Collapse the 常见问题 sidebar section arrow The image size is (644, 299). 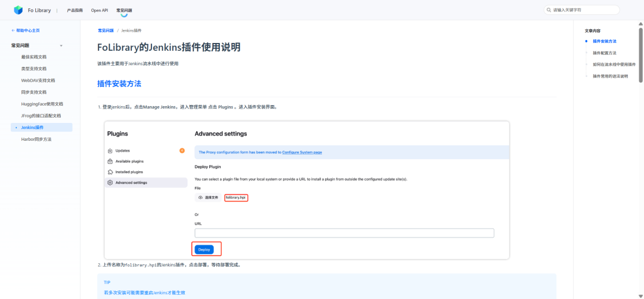pyautogui.click(x=61, y=45)
